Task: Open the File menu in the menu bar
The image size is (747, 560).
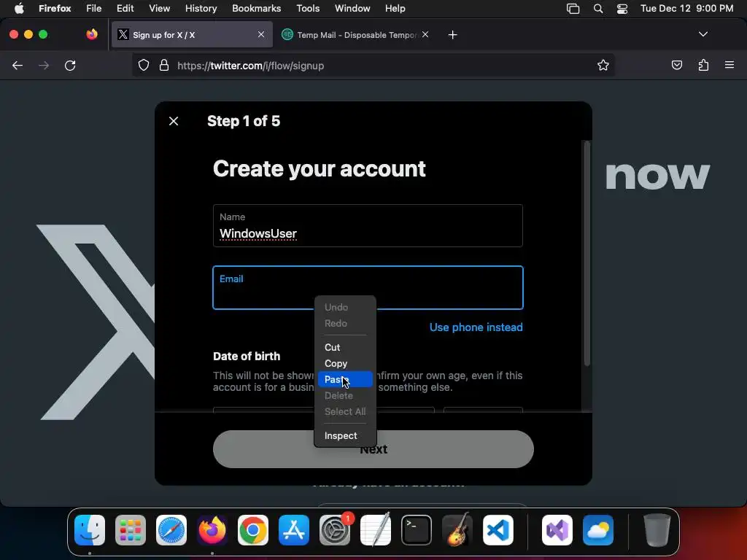Action: pos(93,9)
